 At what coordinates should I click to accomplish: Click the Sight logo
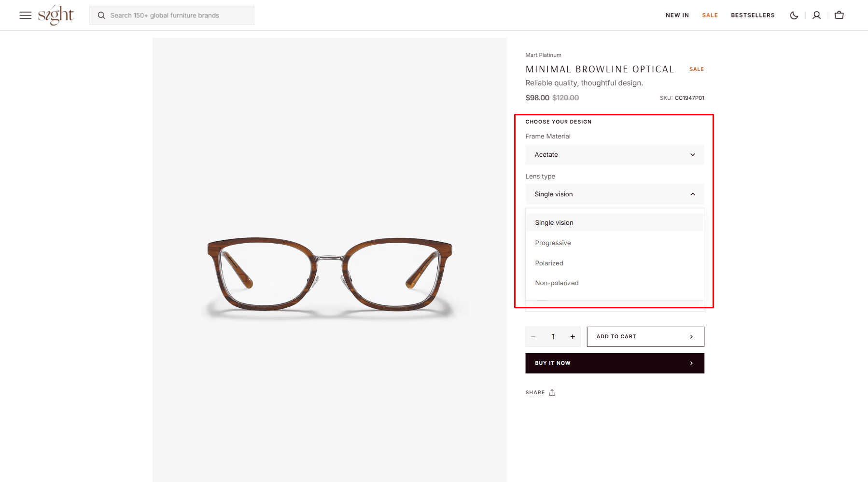56,15
